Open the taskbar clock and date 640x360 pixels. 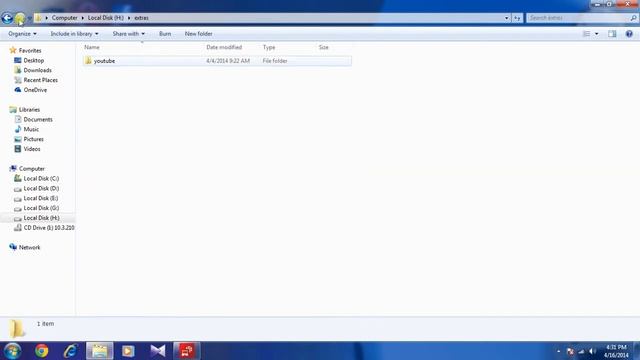[616, 351]
